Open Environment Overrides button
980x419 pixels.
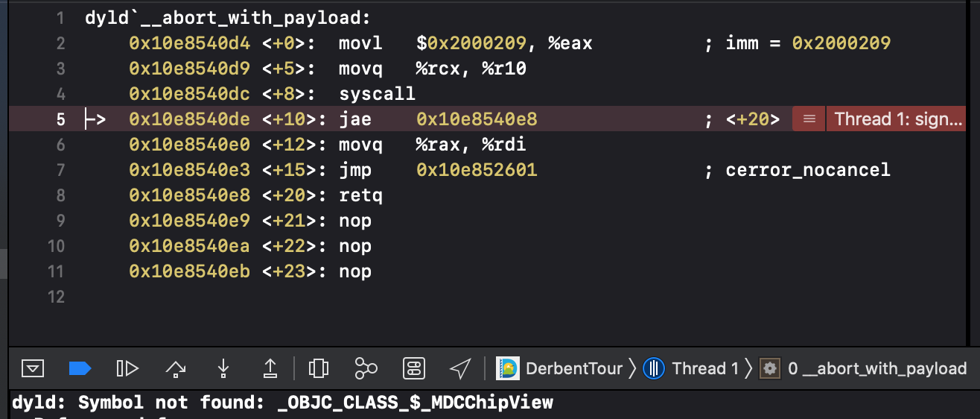pyautogui.click(x=413, y=368)
